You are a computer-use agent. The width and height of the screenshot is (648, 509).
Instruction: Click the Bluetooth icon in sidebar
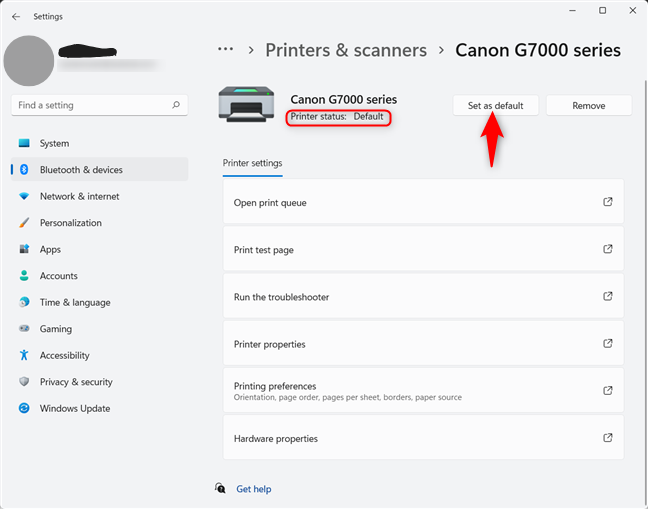24,169
